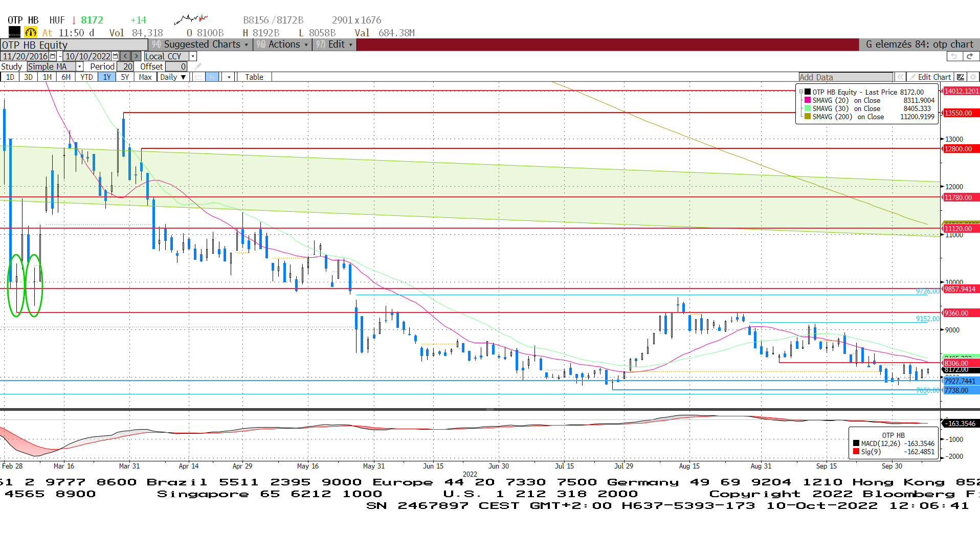Expand Suggested Charts menu

(200, 44)
